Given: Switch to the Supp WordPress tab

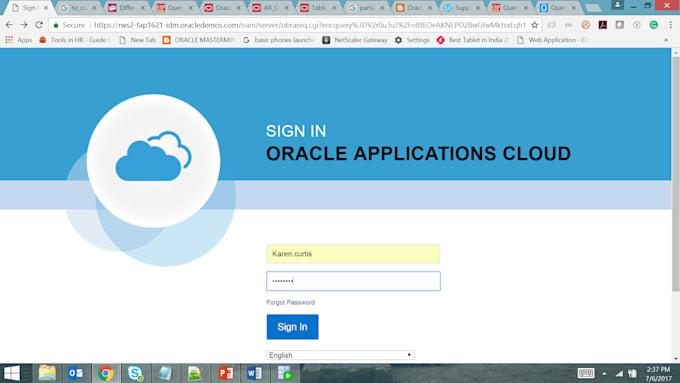Looking at the screenshot, I should [462, 8].
